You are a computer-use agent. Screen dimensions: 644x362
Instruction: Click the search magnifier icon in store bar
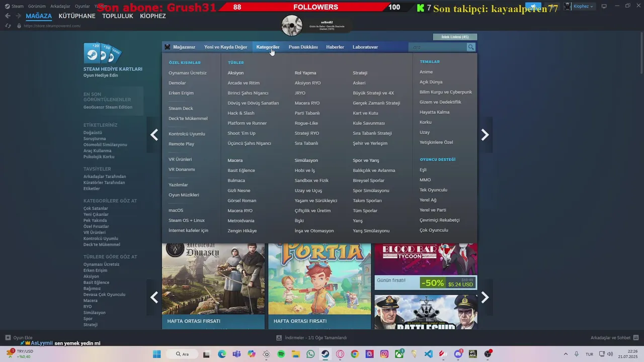point(471,47)
